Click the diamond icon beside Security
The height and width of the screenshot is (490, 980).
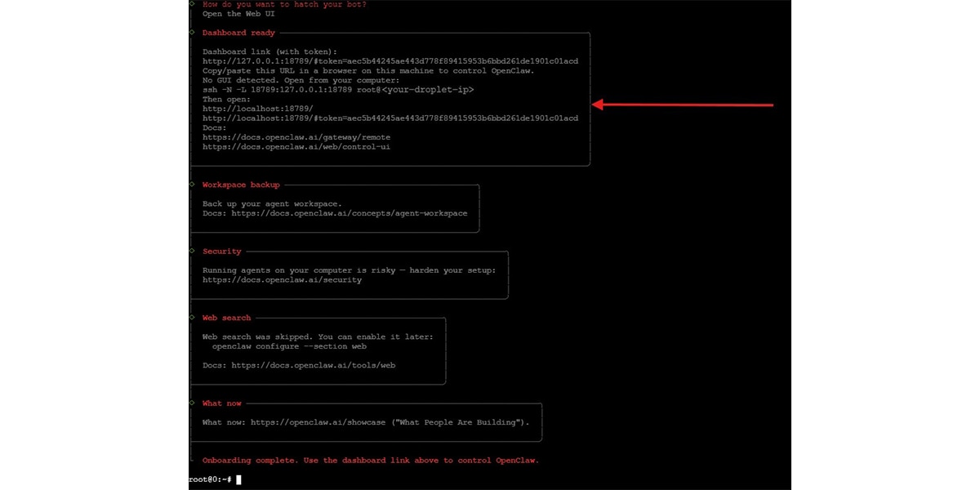coord(192,251)
